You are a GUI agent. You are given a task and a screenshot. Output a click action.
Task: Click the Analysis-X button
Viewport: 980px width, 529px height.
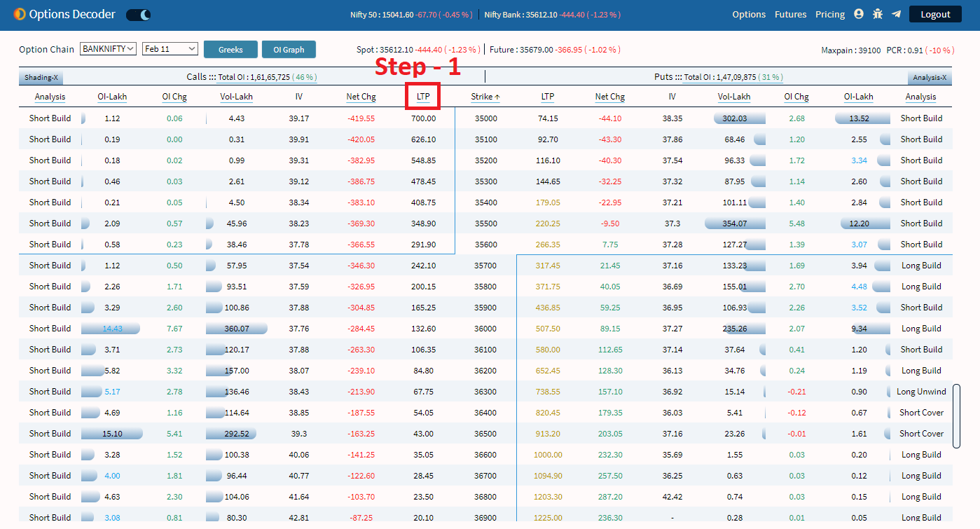tap(930, 78)
